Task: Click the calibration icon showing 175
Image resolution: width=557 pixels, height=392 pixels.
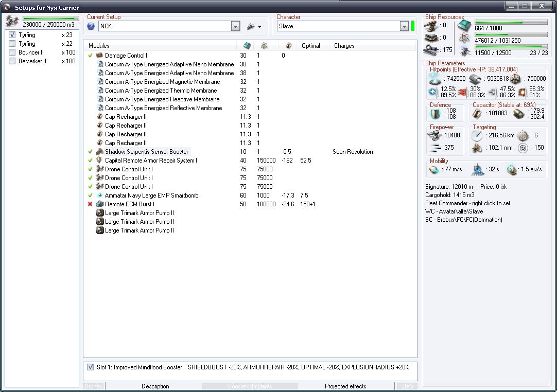Action: click(x=431, y=50)
